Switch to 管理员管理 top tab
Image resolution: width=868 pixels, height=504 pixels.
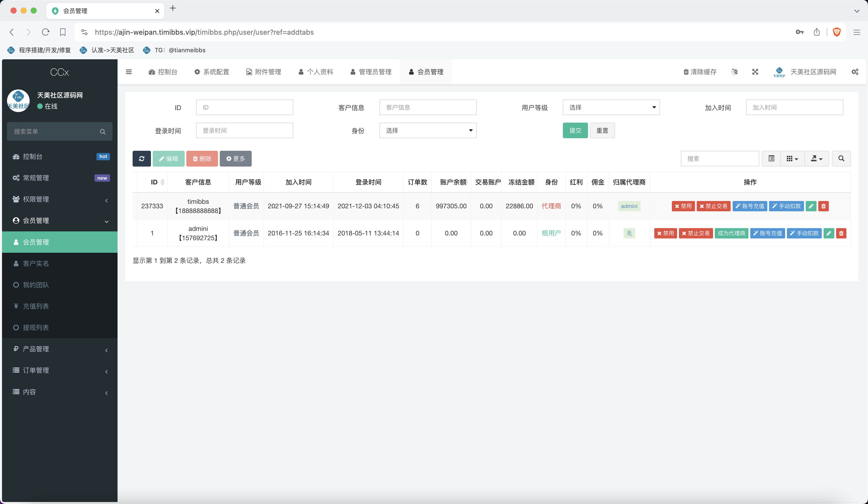(x=371, y=72)
